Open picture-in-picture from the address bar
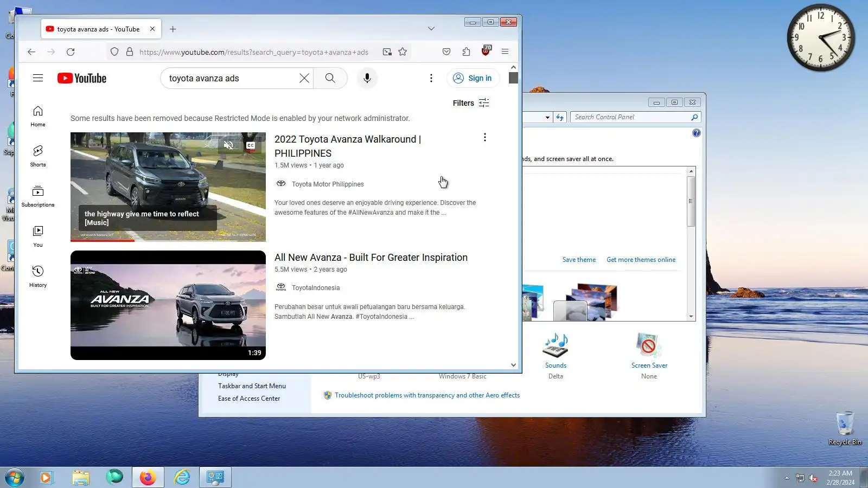The height and width of the screenshot is (488, 868). coord(387,52)
